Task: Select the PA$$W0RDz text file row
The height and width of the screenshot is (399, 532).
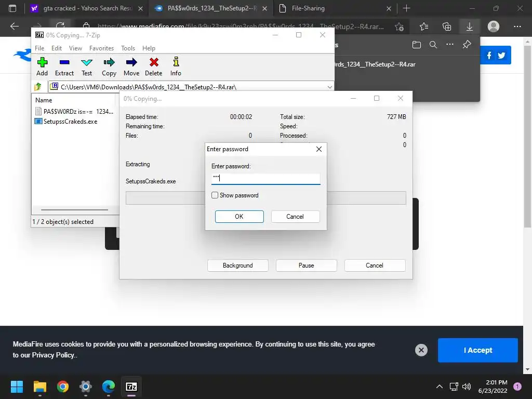Action: tap(75, 111)
